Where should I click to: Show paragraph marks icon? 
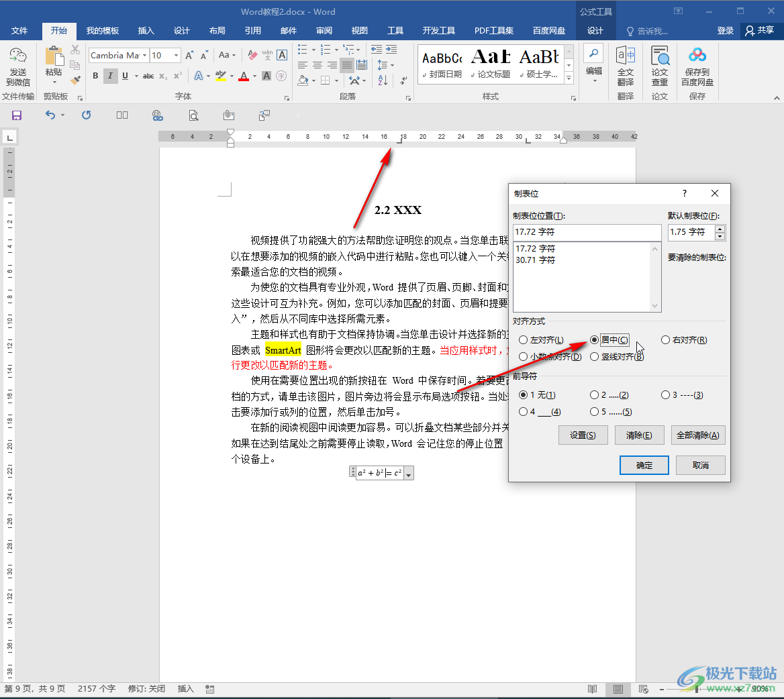pyautogui.click(x=404, y=80)
